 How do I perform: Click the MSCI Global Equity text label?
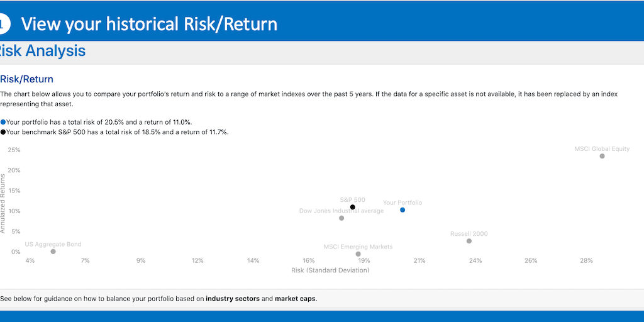tap(602, 149)
